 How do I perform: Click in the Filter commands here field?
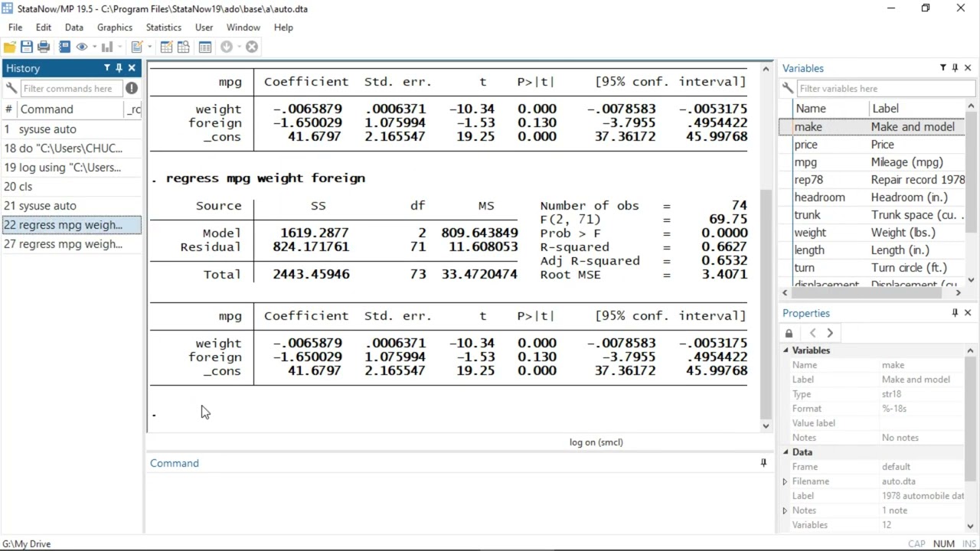71,88
